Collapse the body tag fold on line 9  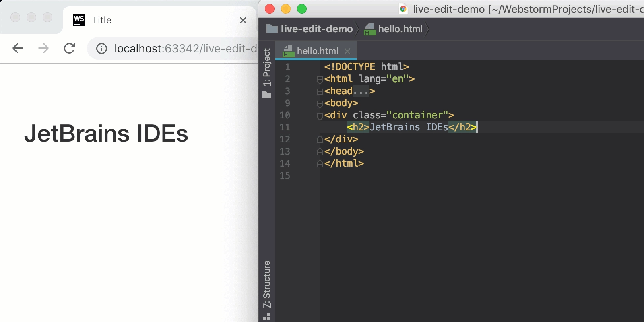(x=320, y=104)
